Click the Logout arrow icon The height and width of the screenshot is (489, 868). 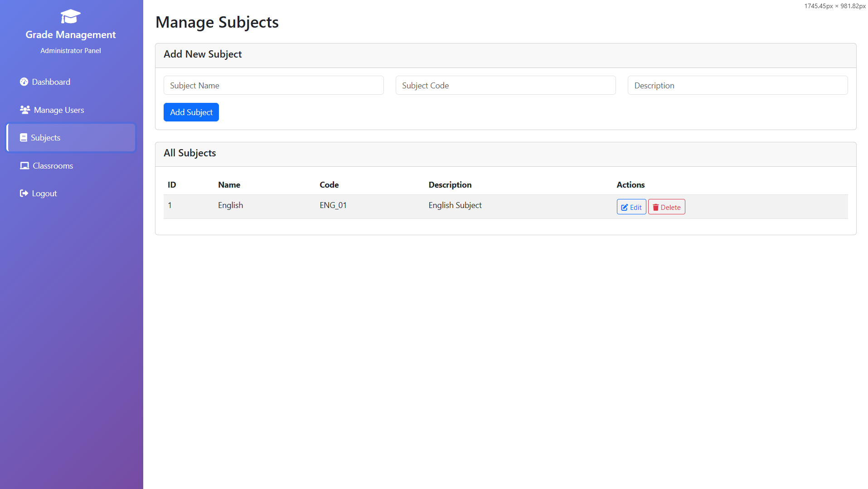click(24, 194)
